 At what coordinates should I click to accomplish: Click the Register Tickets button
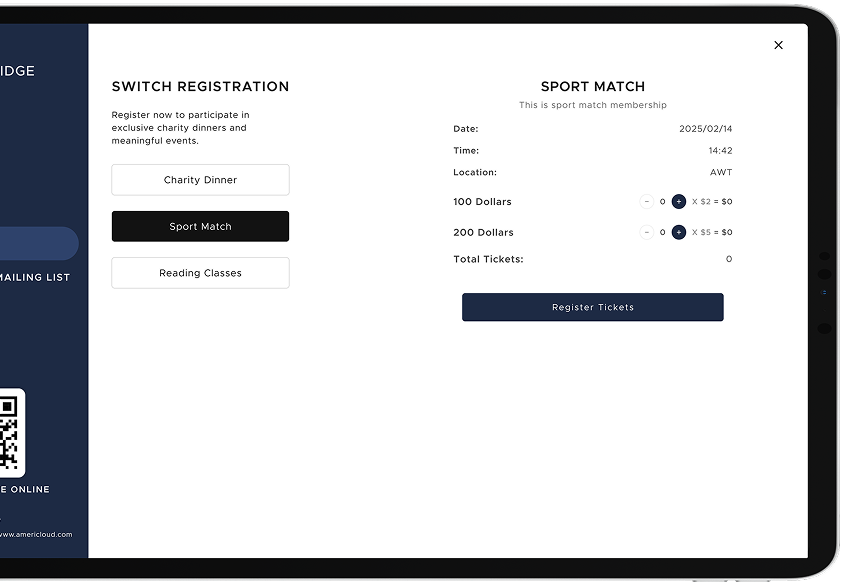tap(593, 307)
